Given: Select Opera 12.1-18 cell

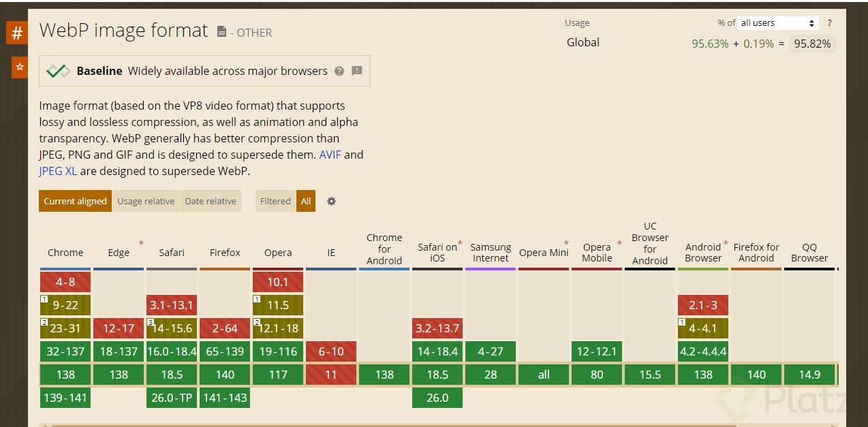Looking at the screenshot, I should [278, 328].
